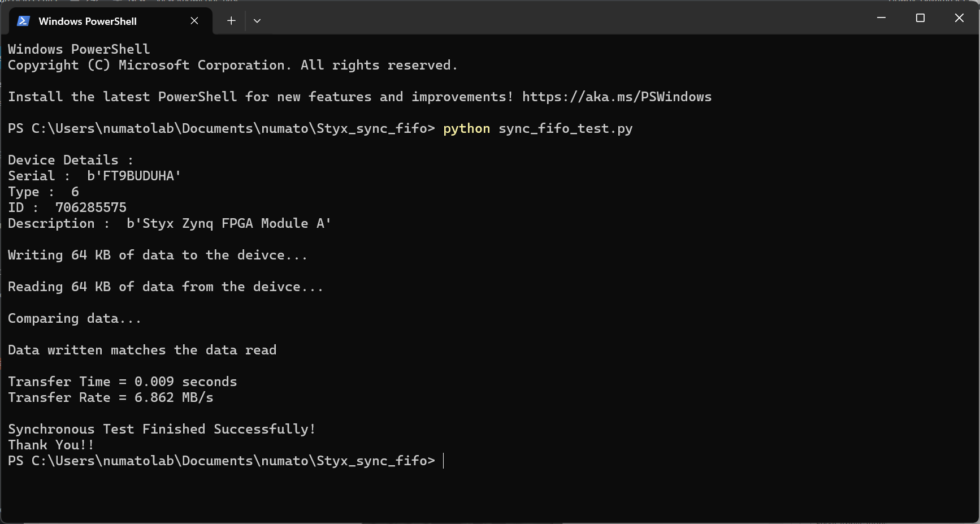Screen dimensions: 980x524
Task: Click the Data written matches line
Action: point(142,350)
